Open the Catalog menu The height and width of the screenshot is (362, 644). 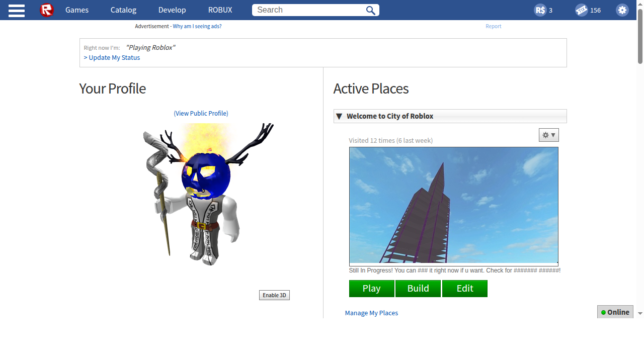(x=123, y=10)
